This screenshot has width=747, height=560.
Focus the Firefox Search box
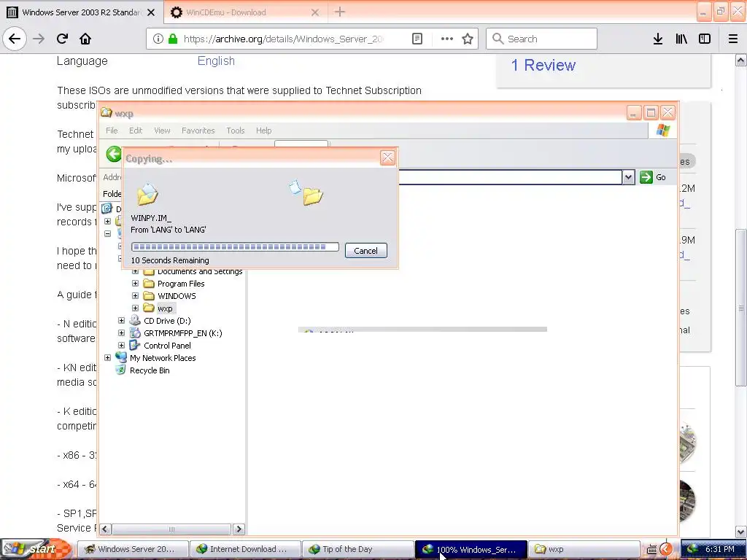[542, 39]
